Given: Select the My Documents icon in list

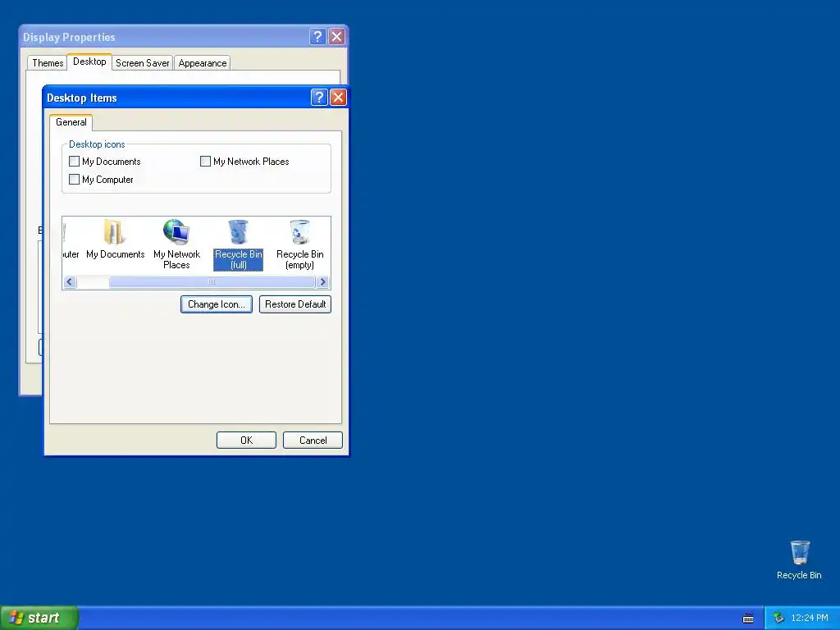Looking at the screenshot, I should [115, 240].
